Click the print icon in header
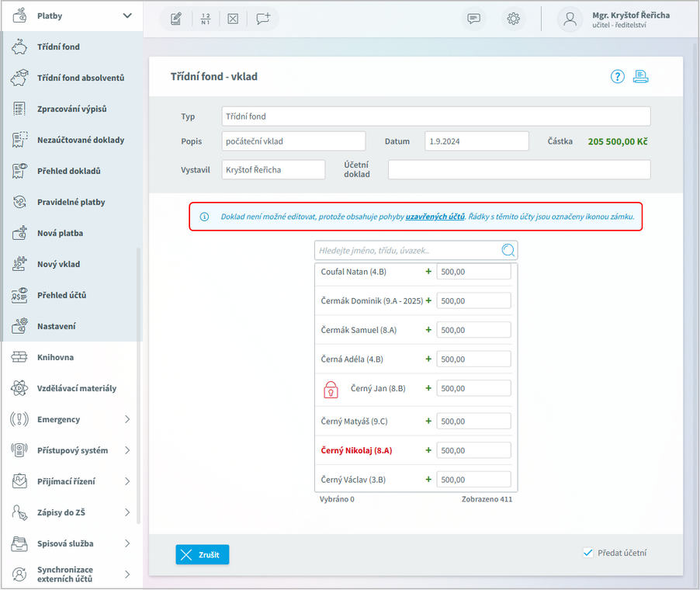 [x=640, y=76]
